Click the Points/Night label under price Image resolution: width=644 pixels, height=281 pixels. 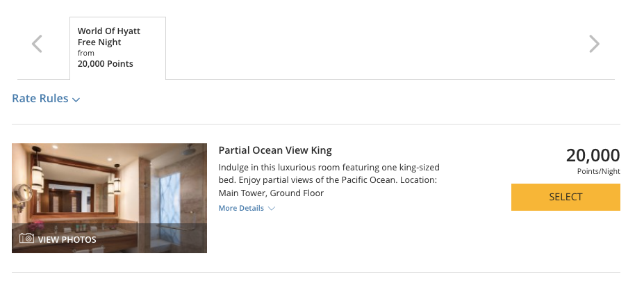pos(598,172)
